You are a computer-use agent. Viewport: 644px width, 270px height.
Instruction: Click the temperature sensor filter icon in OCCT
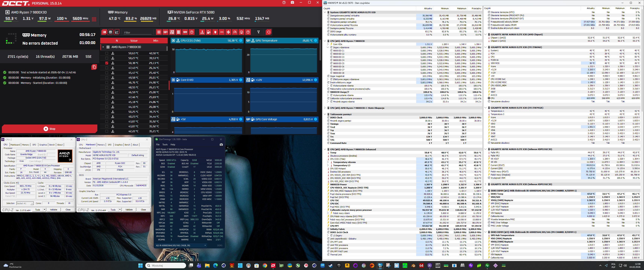[202, 32]
